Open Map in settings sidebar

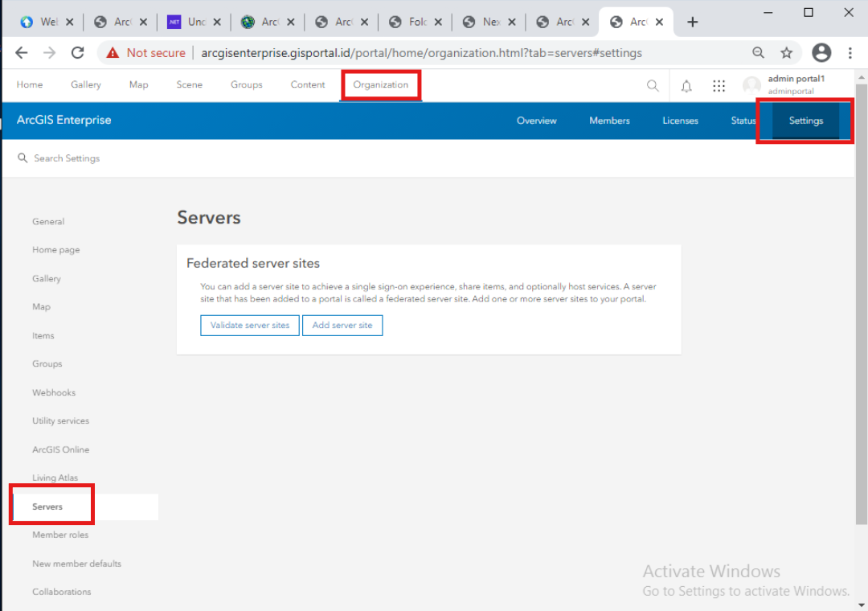41,307
